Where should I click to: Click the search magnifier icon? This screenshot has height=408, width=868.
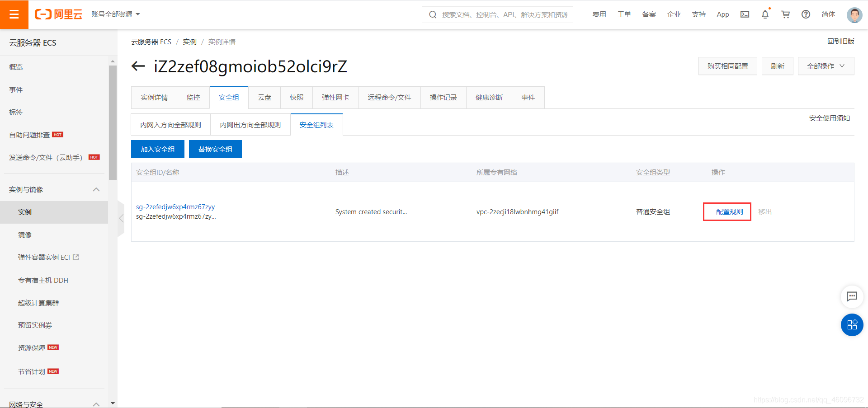click(x=433, y=14)
